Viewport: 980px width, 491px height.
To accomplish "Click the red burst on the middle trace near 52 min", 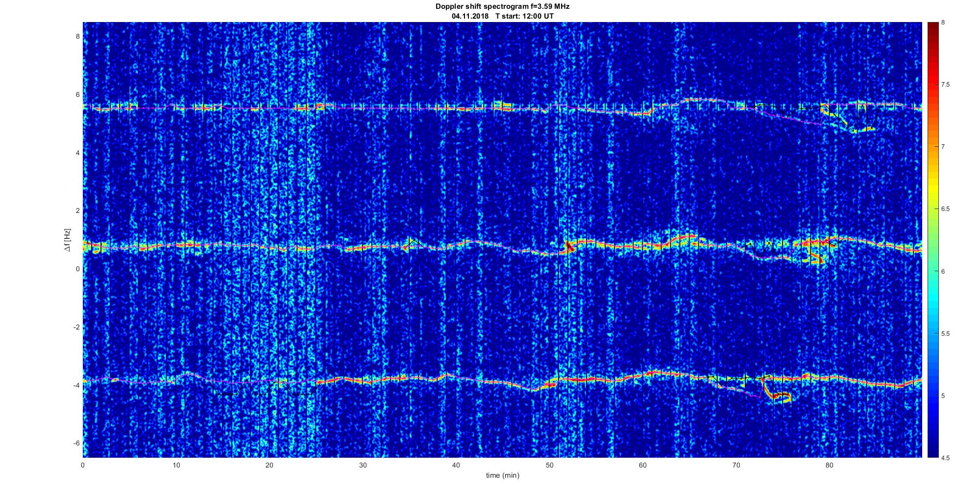I will click(569, 246).
